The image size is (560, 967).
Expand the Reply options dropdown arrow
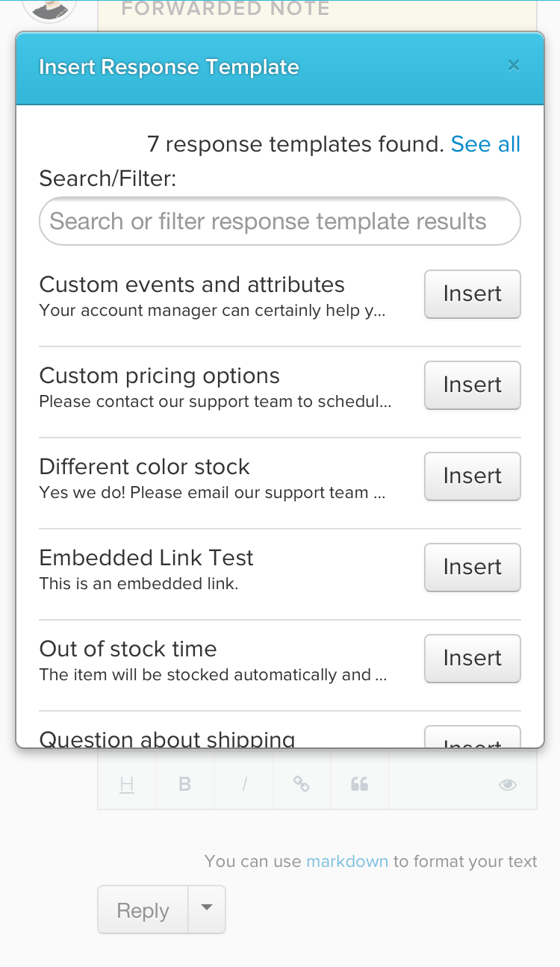(207, 909)
